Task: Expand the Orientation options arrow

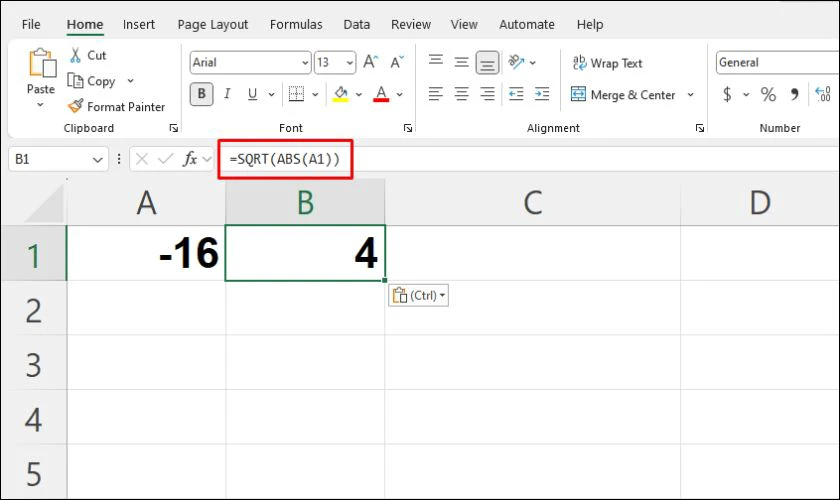Action: [x=532, y=63]
